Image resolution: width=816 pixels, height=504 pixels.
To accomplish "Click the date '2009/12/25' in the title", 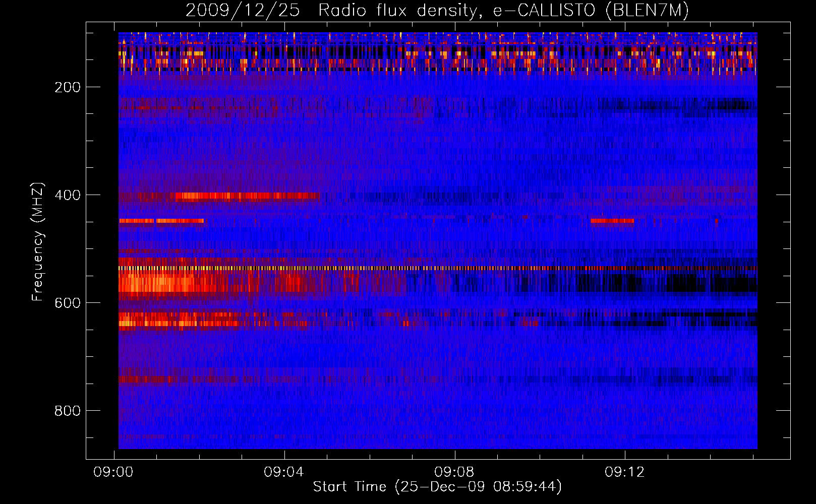I will coord(243,11).
